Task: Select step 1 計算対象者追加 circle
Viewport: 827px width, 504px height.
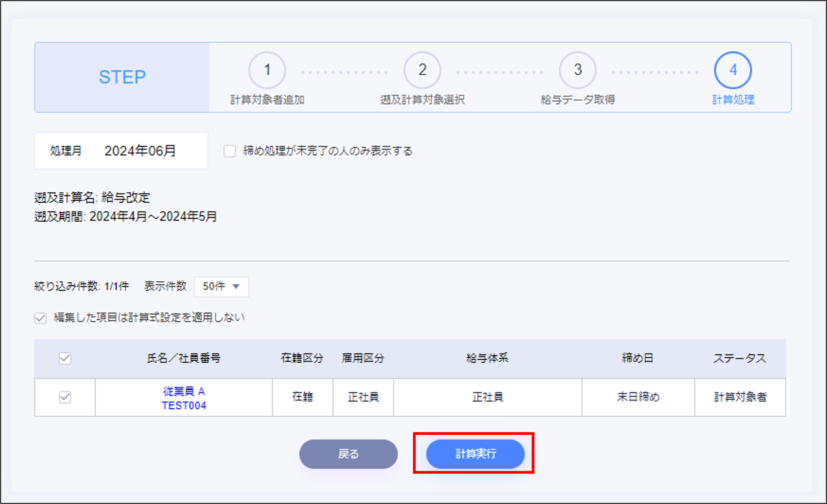Action: tap(267, 70)
